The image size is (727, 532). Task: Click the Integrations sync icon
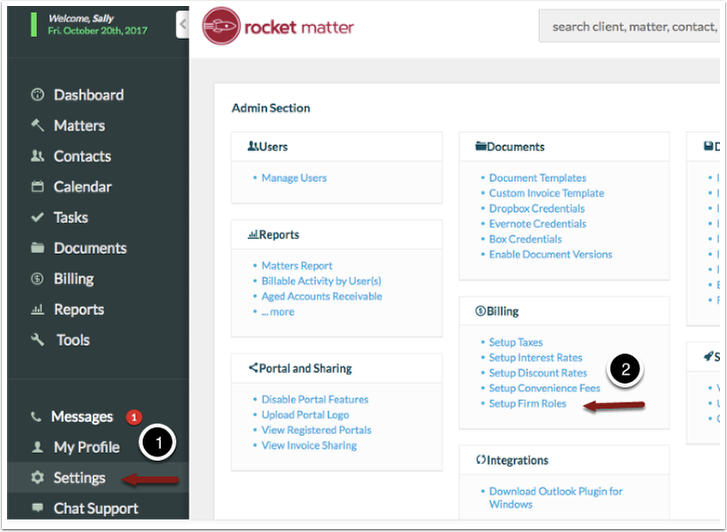coord(480,460)
